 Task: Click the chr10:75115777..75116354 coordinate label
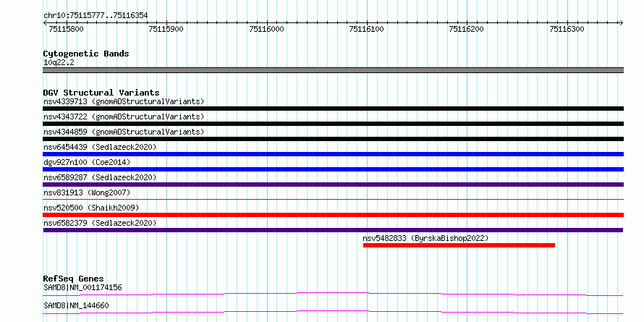tap(96, 15)
